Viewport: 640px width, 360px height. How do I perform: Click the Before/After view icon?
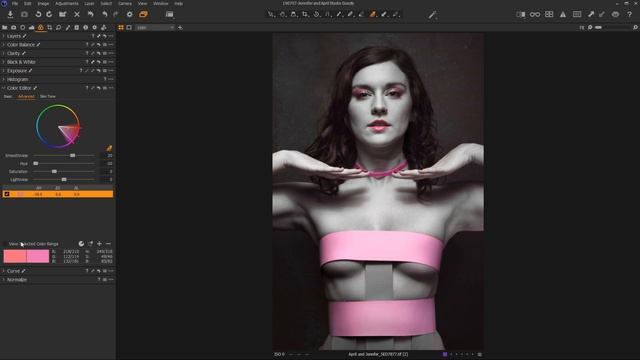tap(520, 14)
